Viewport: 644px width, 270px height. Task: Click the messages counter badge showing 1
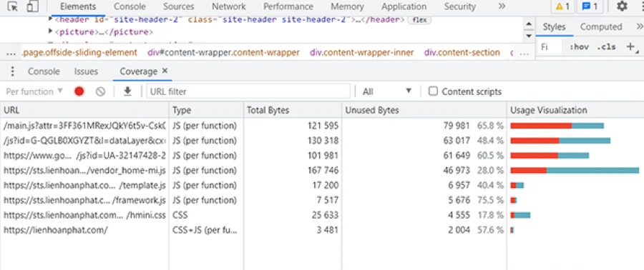coord(590,6)
